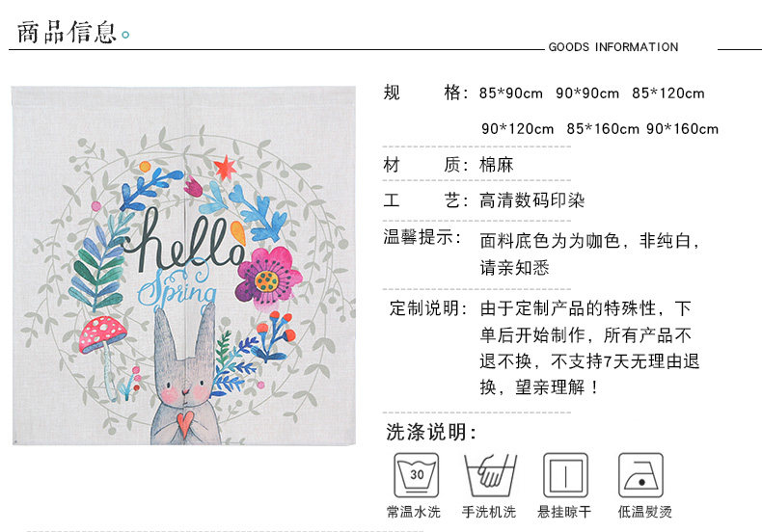Click the 洗涤说明 section title

click(431, 432)
